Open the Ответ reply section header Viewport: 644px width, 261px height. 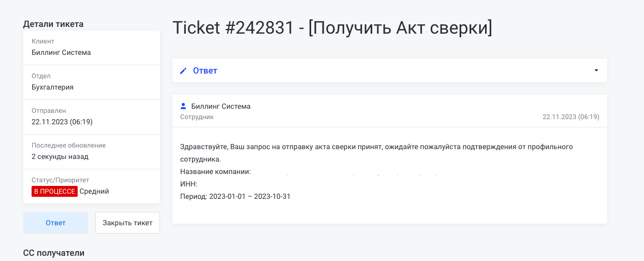point(390,70)
